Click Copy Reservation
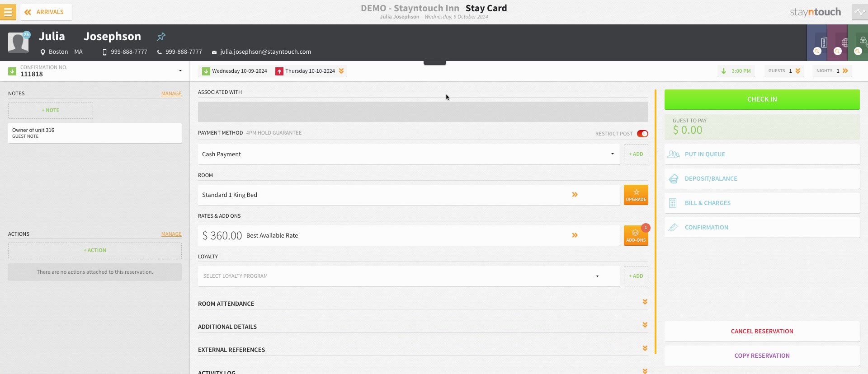Screen dimensions: 868x374 click(762, 356)
